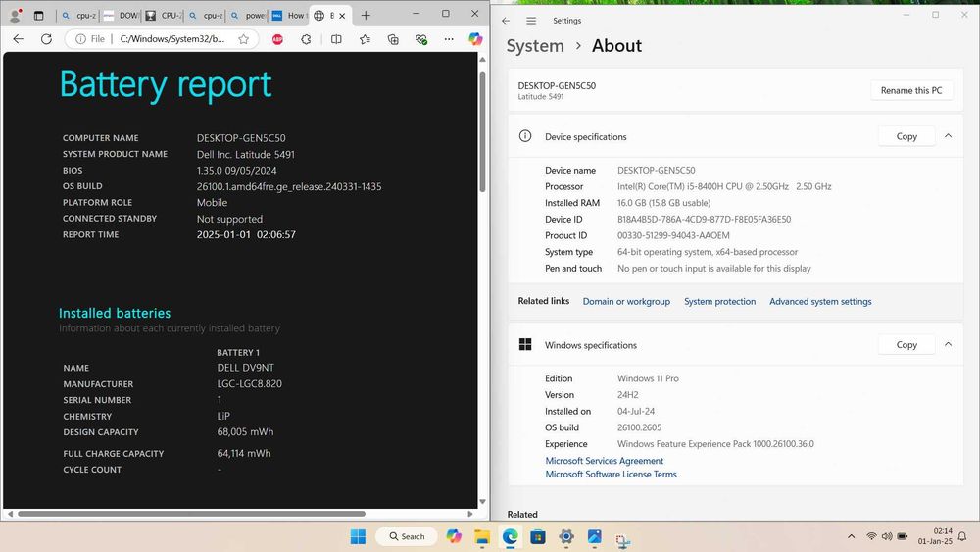Show hidden icons in system tray
980x552 pixels.
(x=852, y=536)
